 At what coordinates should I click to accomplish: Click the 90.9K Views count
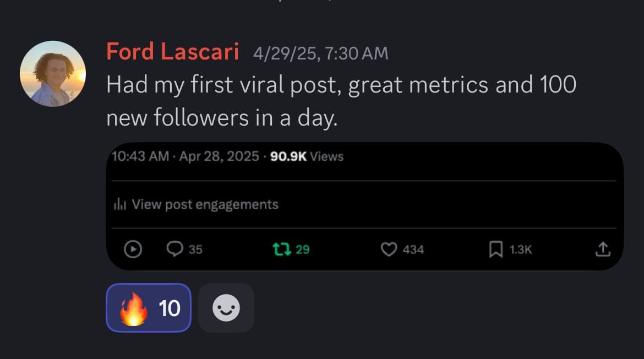click(x=307, y=156)
